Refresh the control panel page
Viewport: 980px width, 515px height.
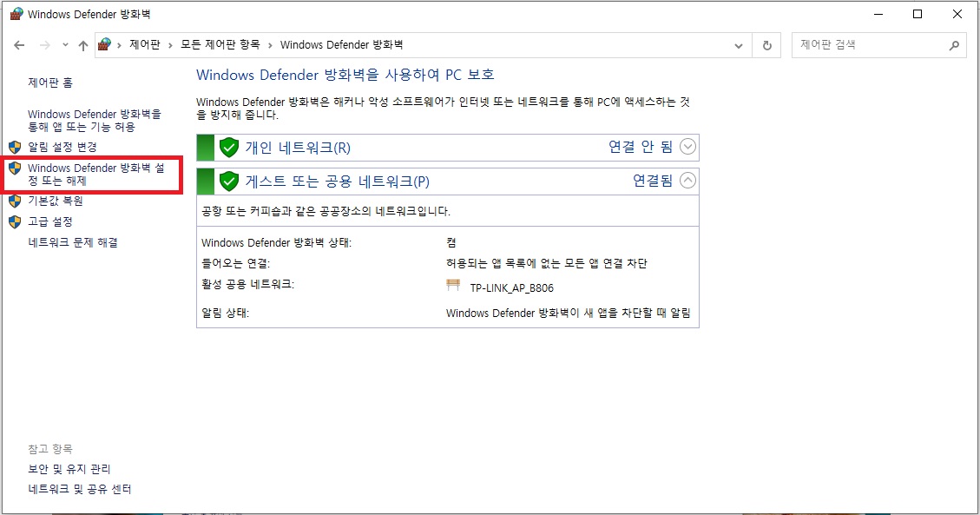(766, 46)
